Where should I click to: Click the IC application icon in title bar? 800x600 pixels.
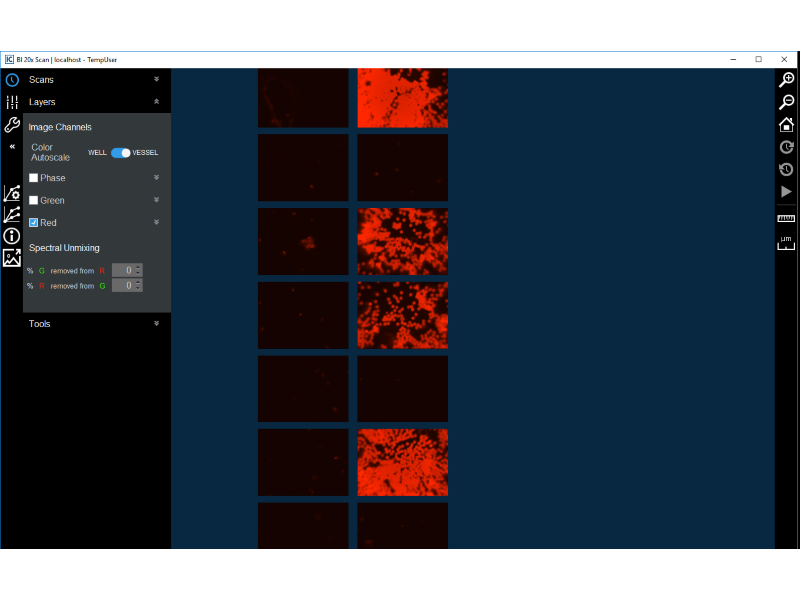tap(9, 60)
